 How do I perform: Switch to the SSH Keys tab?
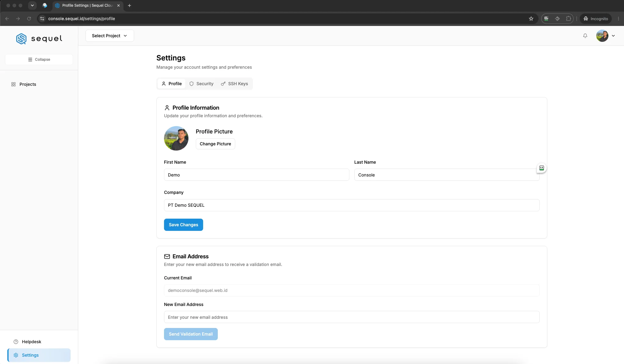tap(235, 84)
